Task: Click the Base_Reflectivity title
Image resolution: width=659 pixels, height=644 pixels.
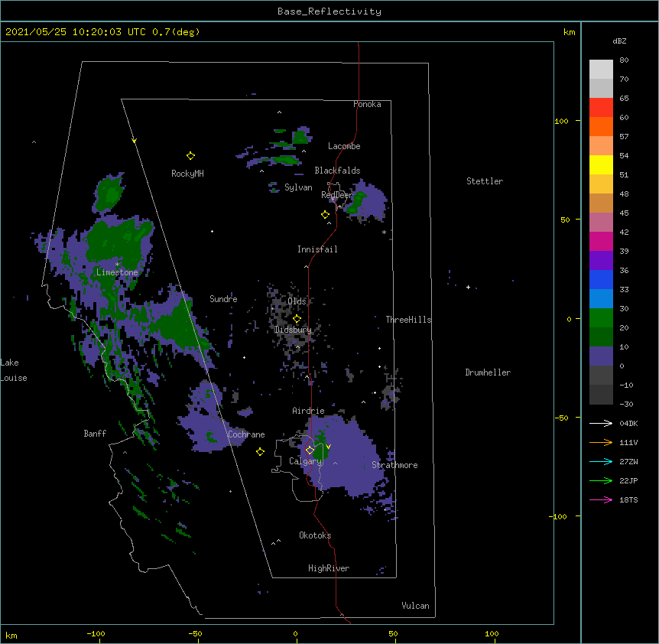Action: 329,11
